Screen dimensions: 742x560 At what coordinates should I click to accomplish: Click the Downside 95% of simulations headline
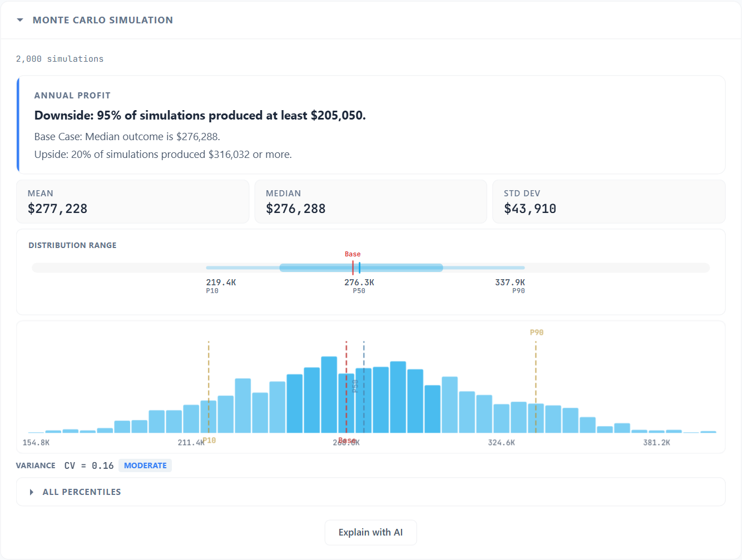[x=200, y=115]
